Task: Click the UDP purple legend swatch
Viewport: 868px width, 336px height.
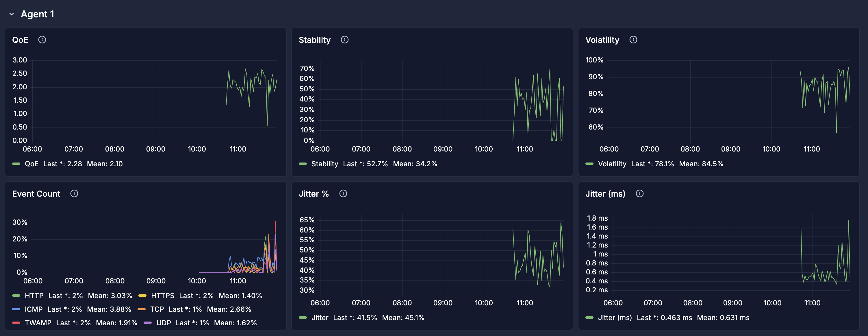Action: click(148, 323)
